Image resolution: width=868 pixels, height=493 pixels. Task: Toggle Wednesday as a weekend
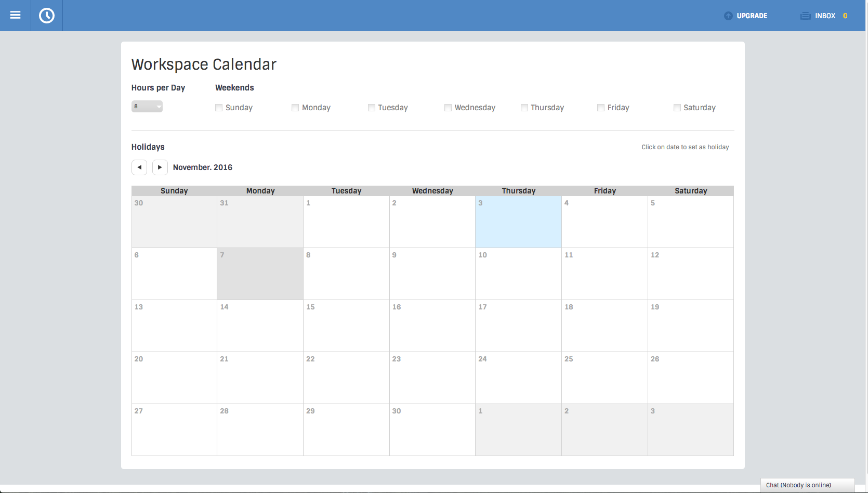pos(448,108)
